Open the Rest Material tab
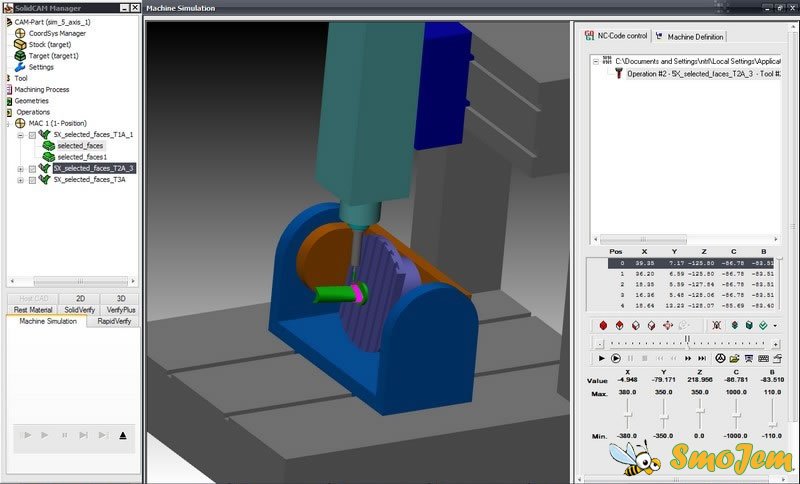This screenshot has height=484, width=800. [x=33, y=310]
